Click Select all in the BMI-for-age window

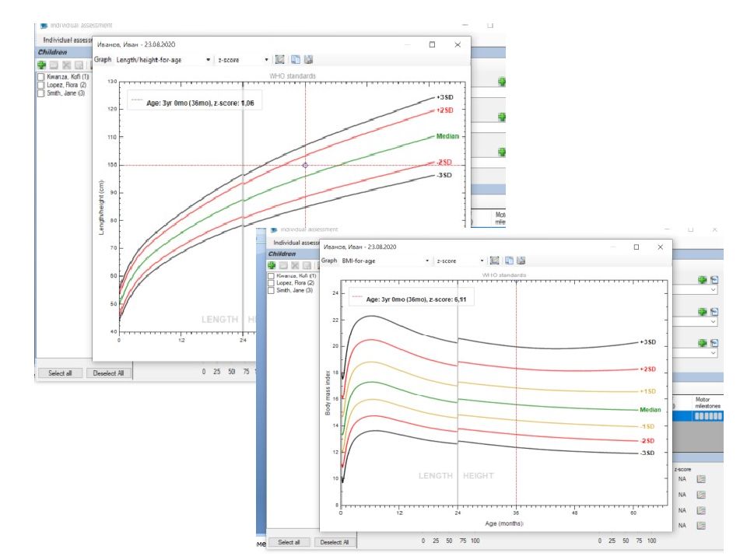point(289,542)
